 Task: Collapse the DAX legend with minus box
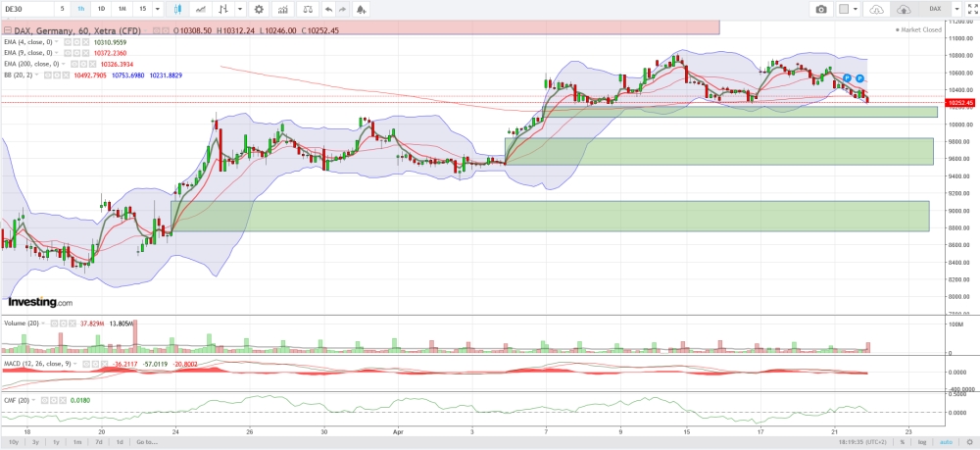[8, 30]
